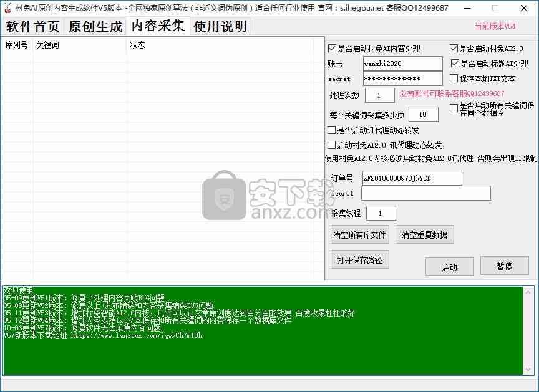This screenshot has width=539, height=392.
Task: Click the 10-06更新V57版本 log line
Action: tap(82, 328)
